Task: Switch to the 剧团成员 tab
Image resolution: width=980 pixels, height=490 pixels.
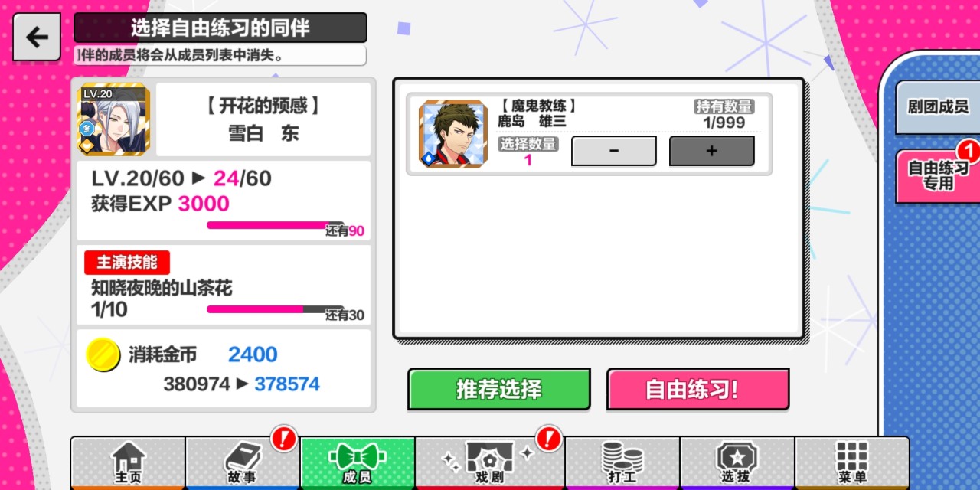Action: coord(938,107)
